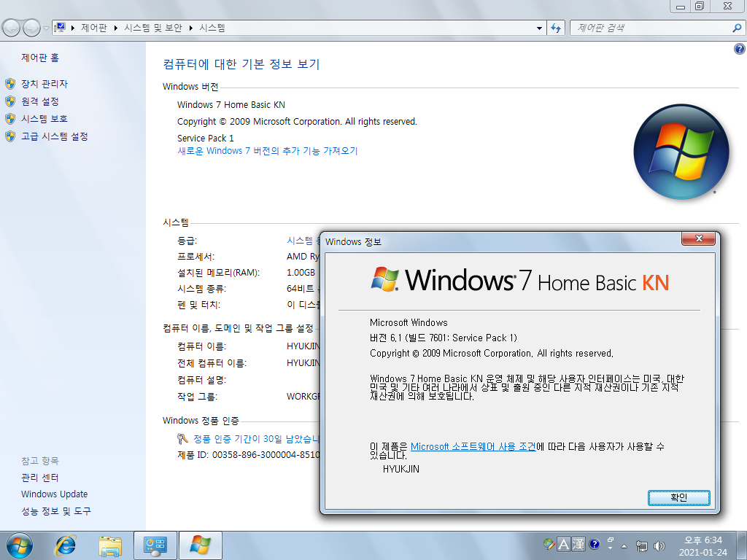Click shield icon beside 장치 관리자

coord(10,84)
